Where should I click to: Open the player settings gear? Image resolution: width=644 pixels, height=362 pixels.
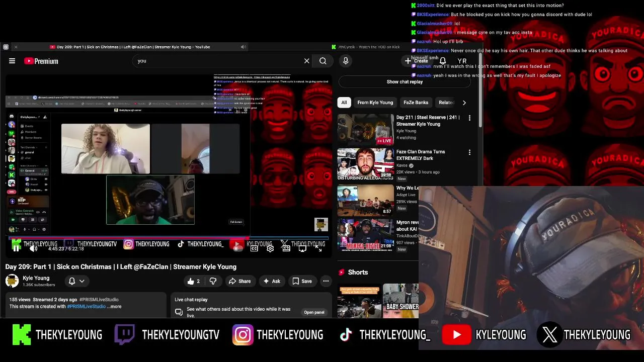[x=270, y=248]
